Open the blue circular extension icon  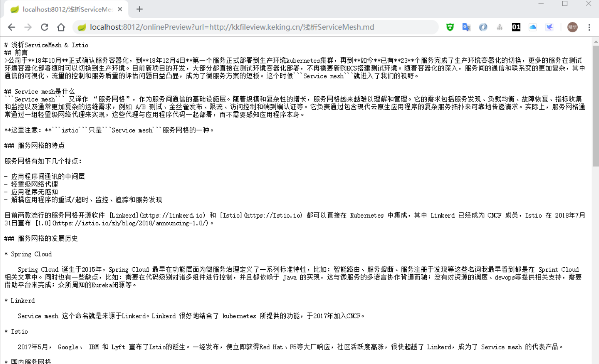483,27
